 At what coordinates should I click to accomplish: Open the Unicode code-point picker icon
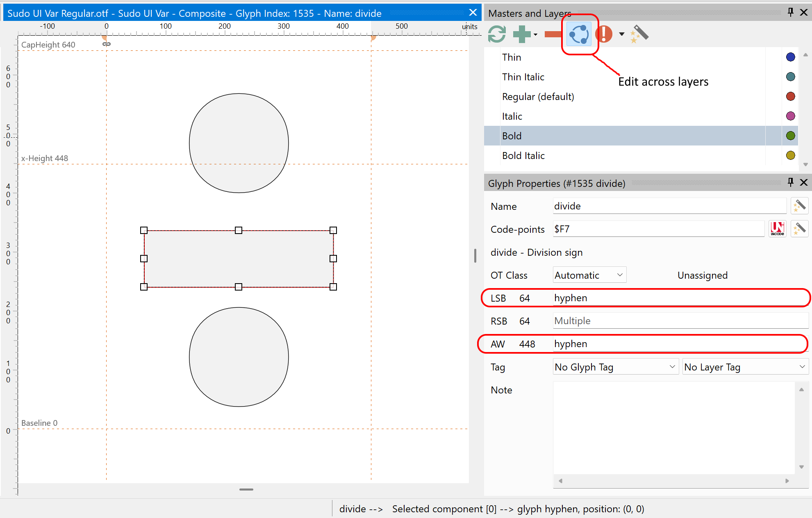pos(777,229)
